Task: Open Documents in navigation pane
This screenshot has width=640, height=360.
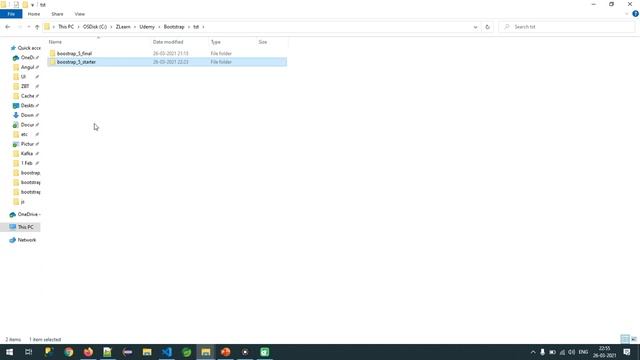Action: pyautogui.click(x=25, y=125)
